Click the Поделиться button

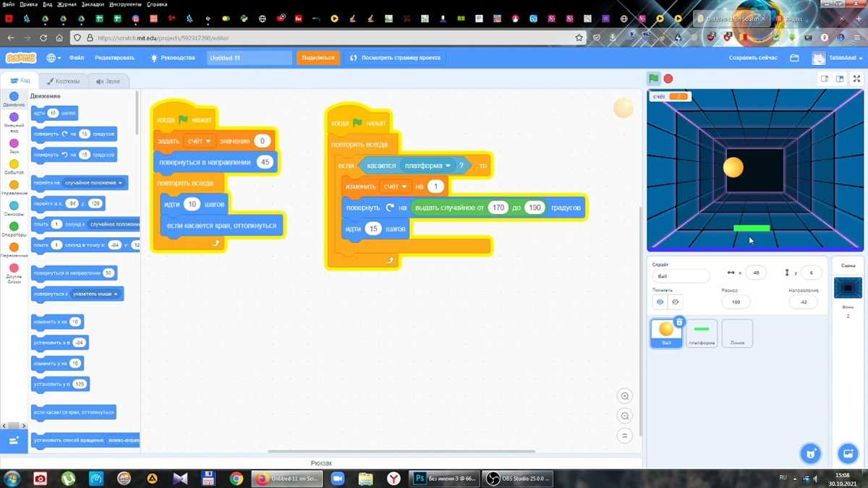pyautogui.click(x=318, y=58)
